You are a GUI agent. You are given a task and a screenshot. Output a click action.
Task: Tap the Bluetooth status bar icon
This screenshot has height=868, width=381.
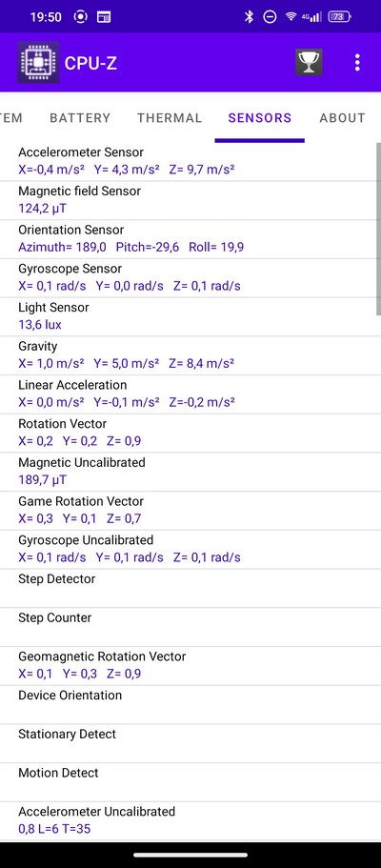tap(250, 16)
